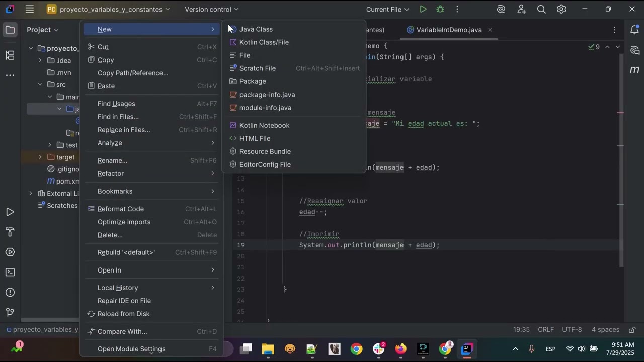Select the .gitignore file

[63, 169]
